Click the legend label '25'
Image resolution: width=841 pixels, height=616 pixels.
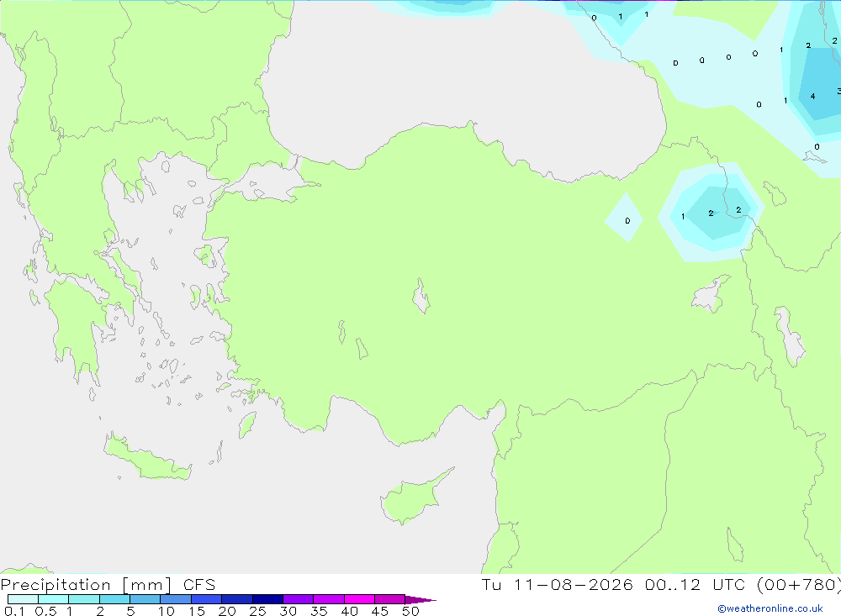[258, 611]
